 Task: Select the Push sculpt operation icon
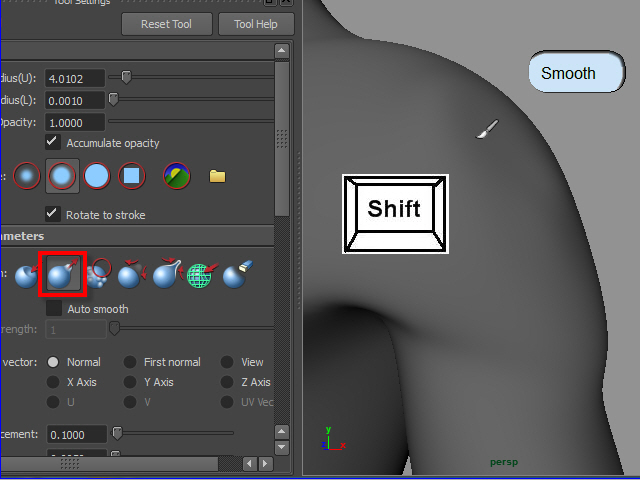(x=26, y=275)
